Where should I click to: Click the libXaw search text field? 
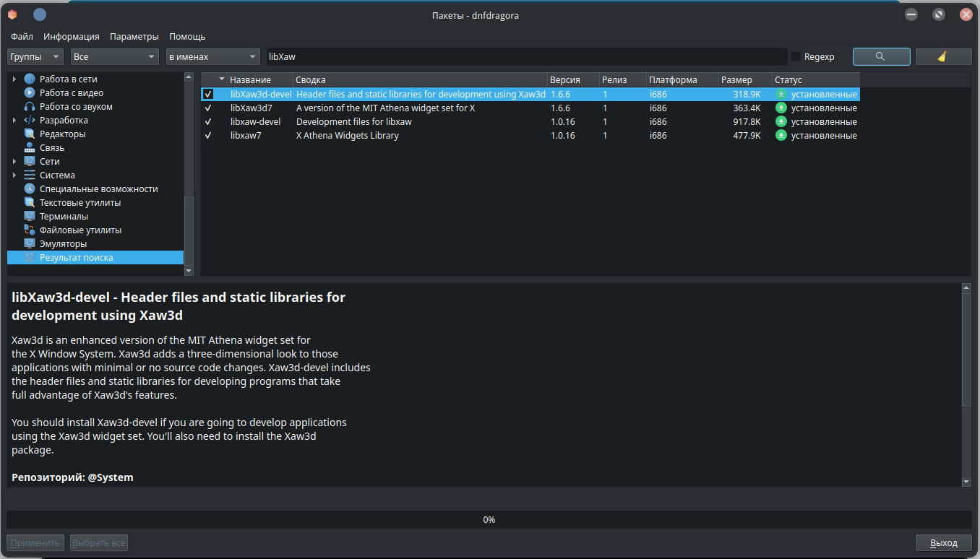(x=525, y=56)
